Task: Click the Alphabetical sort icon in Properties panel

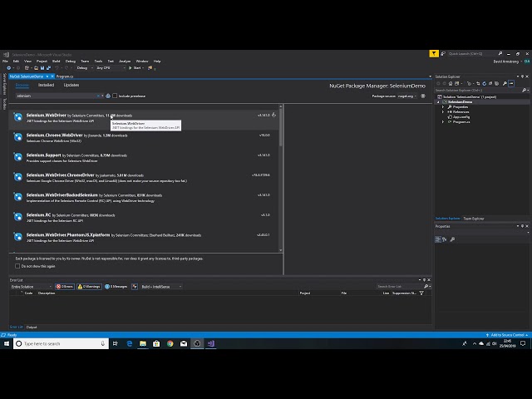Action: click(445, 239)
